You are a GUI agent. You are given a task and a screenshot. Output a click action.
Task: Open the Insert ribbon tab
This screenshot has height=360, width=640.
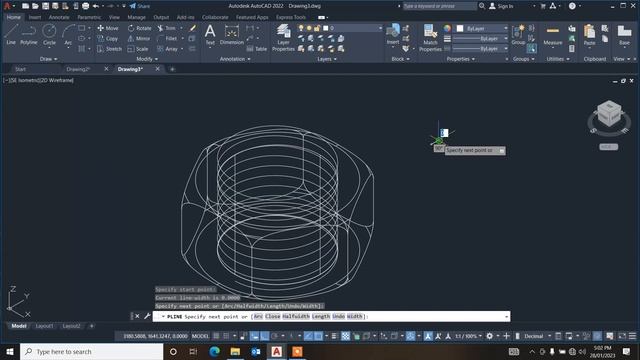pyautogui.click(x=34, y=17)
